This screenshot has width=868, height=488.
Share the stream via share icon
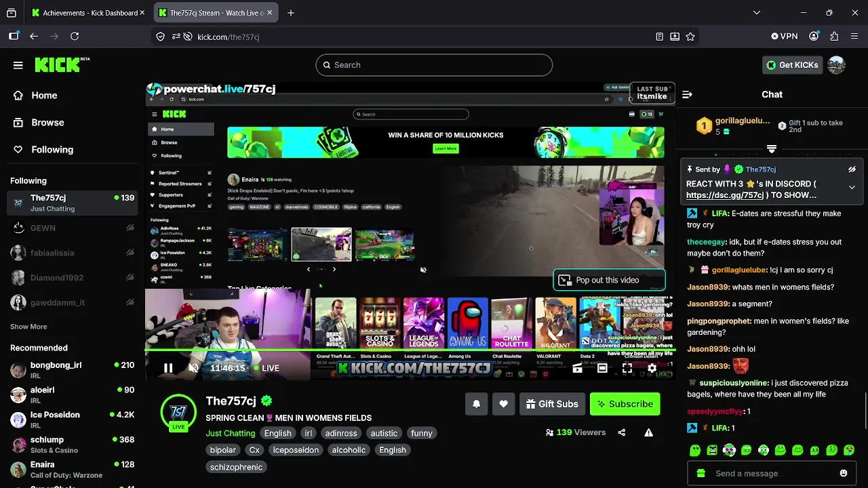pos(622,432)
